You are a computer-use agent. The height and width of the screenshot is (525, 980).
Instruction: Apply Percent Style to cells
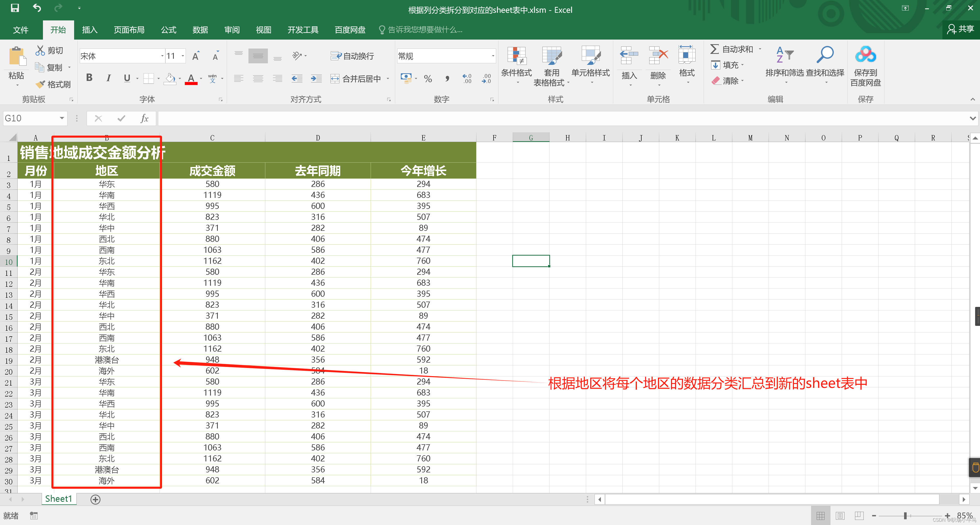tap(428, 78)
